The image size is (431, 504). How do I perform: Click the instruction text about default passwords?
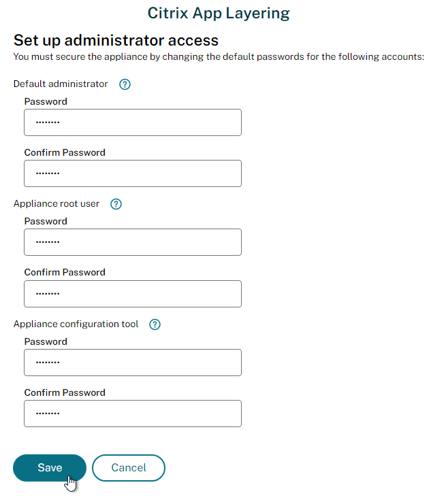[x=219, y=57]
